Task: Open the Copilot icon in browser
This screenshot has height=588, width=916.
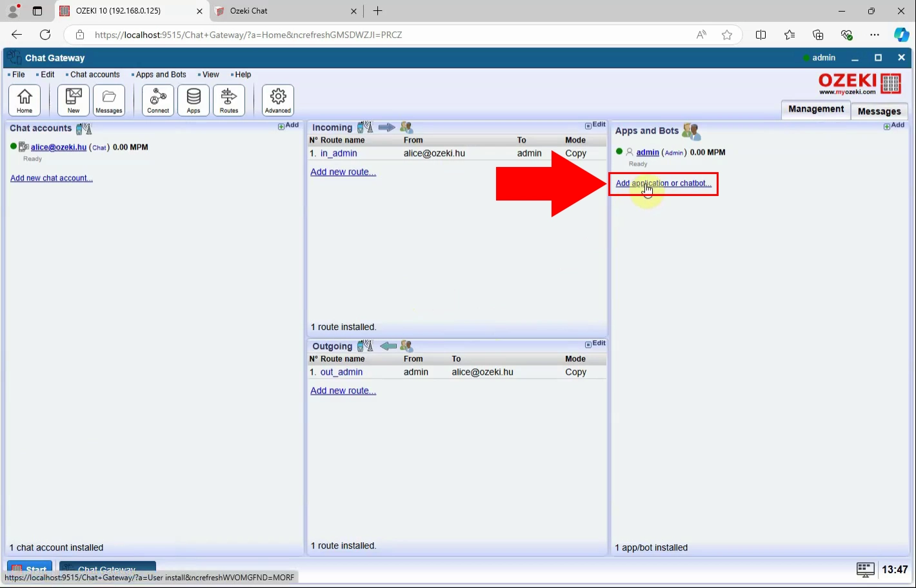Action: 901,35
